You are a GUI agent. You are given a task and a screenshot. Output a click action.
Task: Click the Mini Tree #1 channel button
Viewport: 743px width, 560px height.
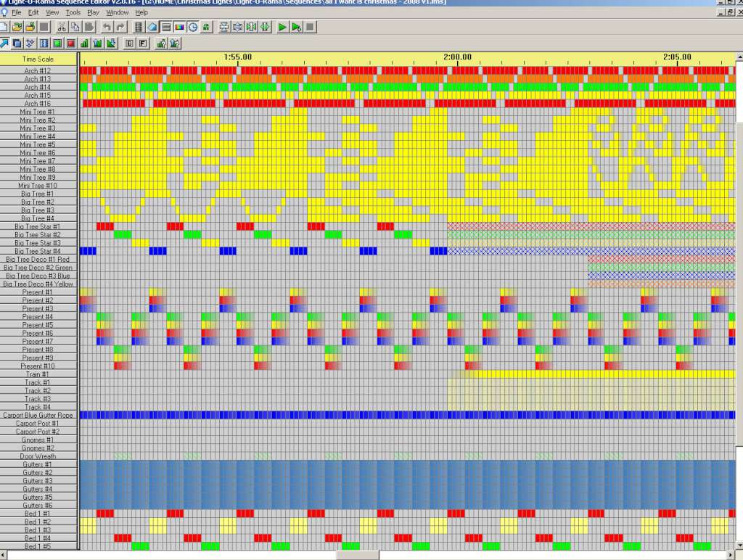point(38,112)
